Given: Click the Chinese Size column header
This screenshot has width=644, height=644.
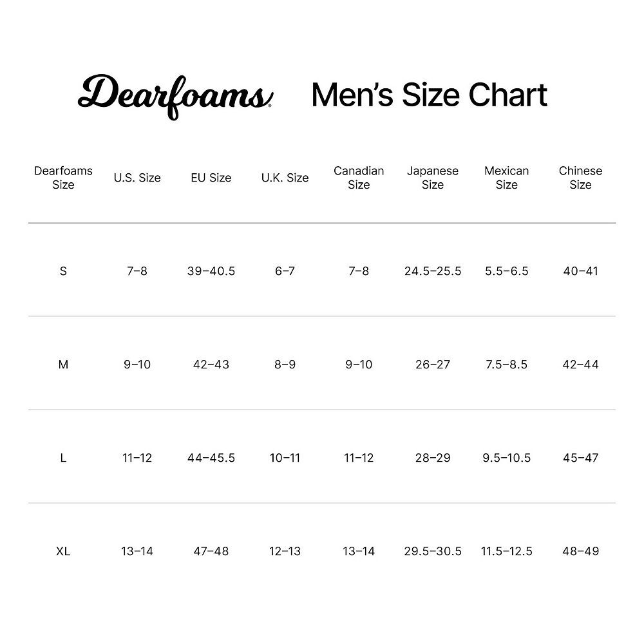Looking at the screenshot, I should point(580,178).
